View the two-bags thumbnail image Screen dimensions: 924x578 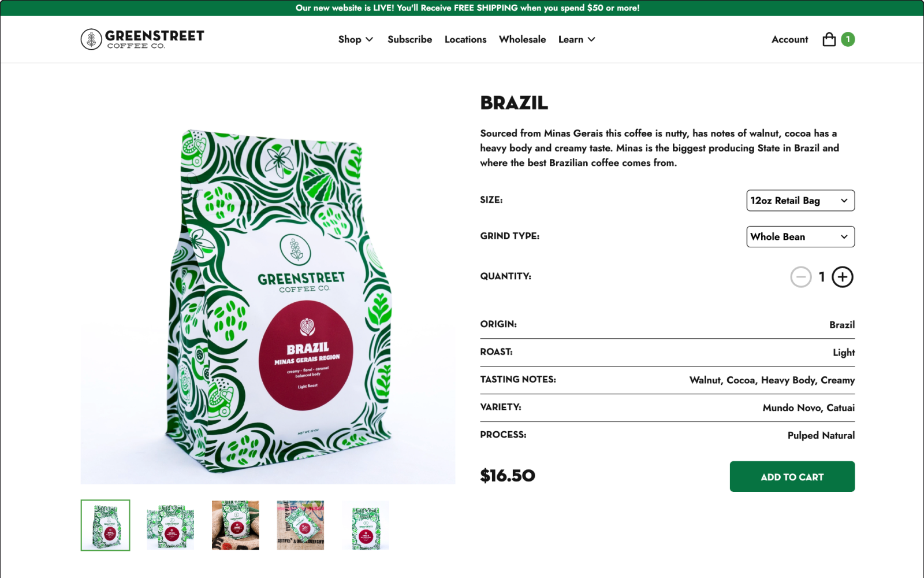(x=170, y=525)
